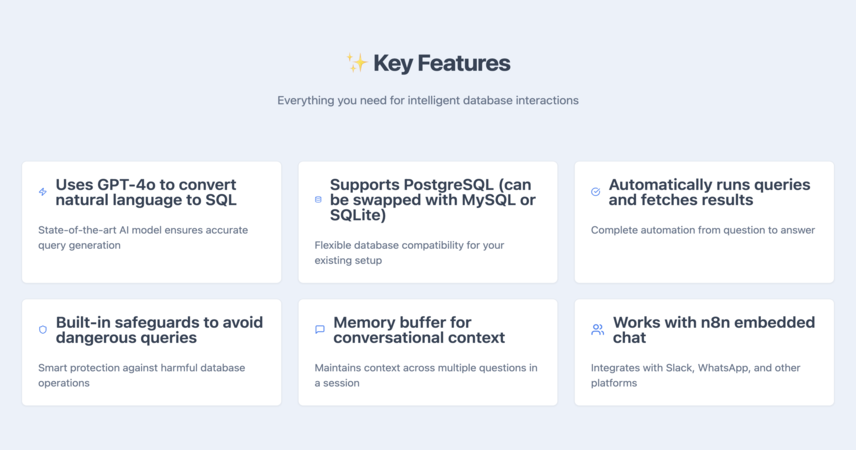Click 'Works with n8n embedded chat' title
The width and height of the screenshot is (856, 450).
pyautogui.click(x=714, y=330)
